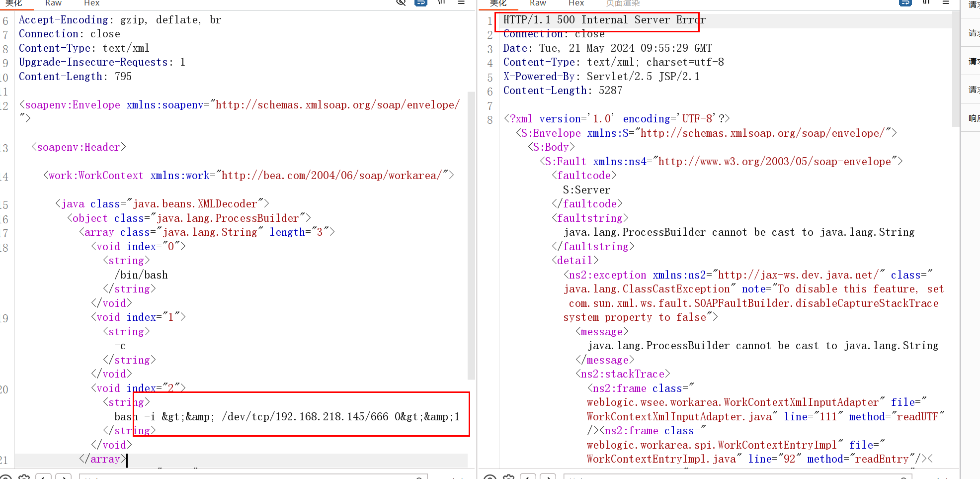
Task: Click the void index="0" tag
Action: (x=138, y=247)
